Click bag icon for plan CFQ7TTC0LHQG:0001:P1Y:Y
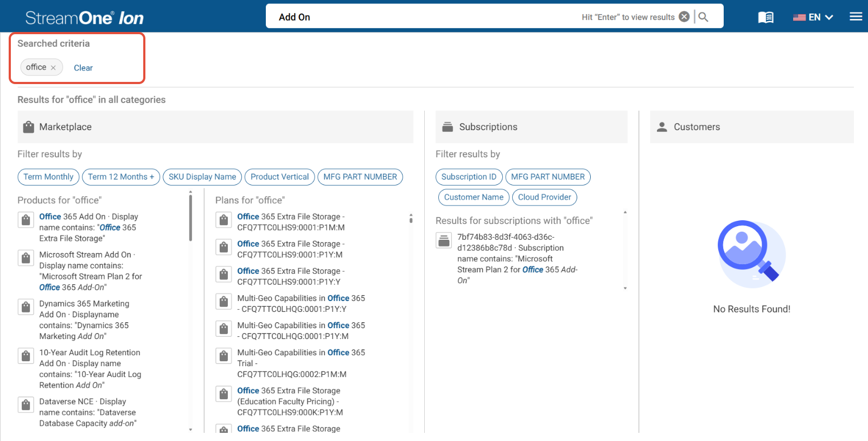Image resolution: width=868 pixels, height=441 pixels. [x=224, y=302]
